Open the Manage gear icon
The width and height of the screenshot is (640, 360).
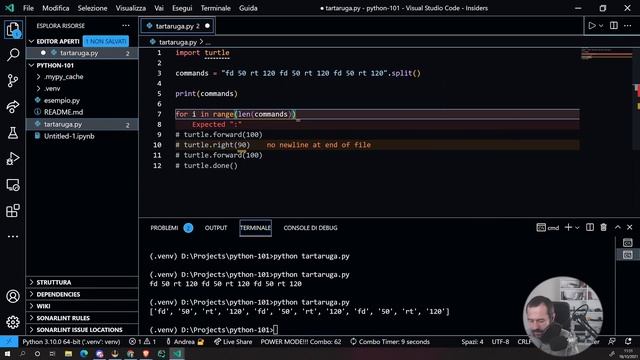click(x=13, y=322)
